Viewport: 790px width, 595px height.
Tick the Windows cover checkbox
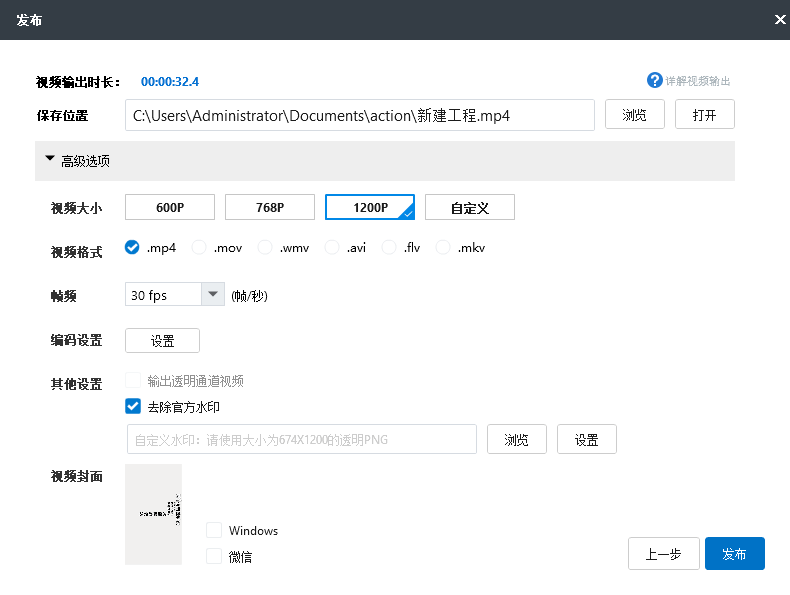pyautogui.click(x=214, y=530)
